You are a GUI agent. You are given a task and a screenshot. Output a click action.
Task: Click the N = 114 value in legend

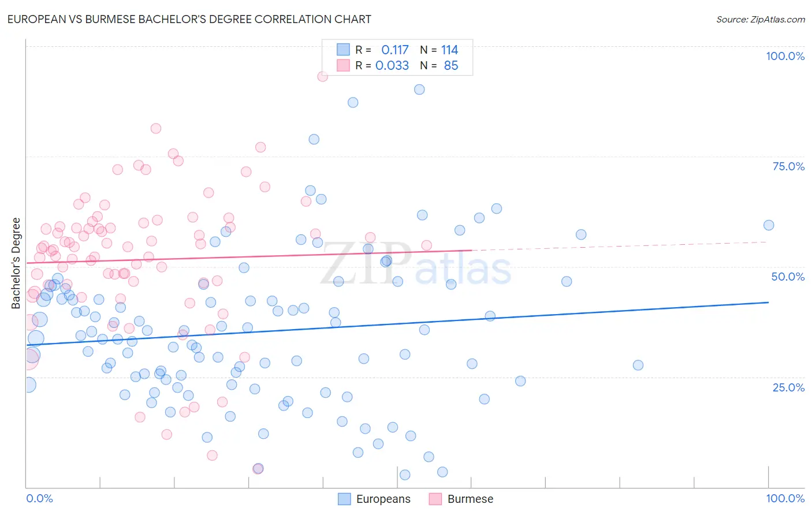click(439, 50)
